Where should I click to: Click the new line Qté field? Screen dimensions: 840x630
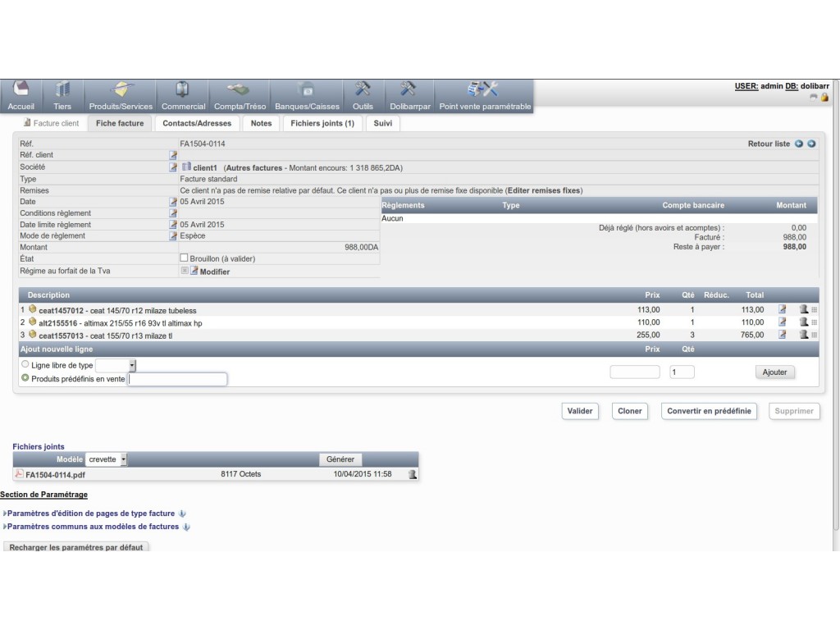click(x=682, y=372)
